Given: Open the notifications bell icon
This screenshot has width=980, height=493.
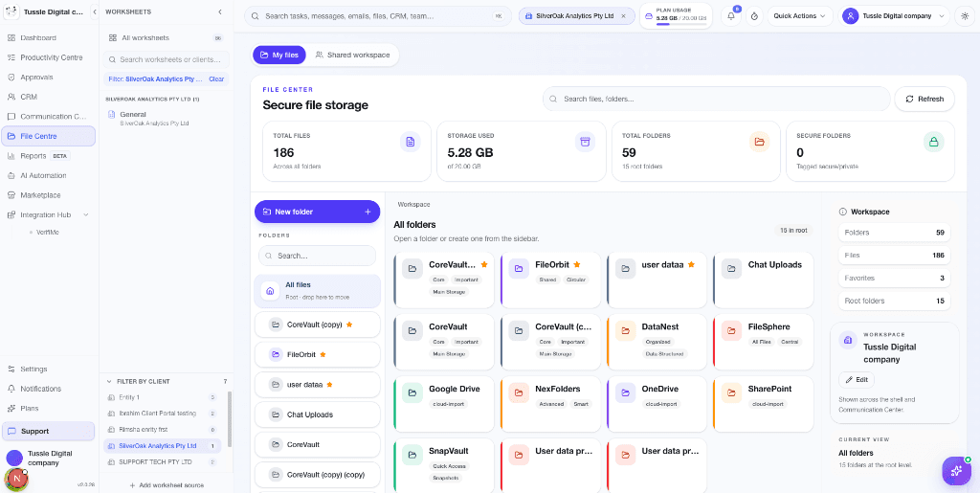Looking at the screenshot, I should (730, 16).
